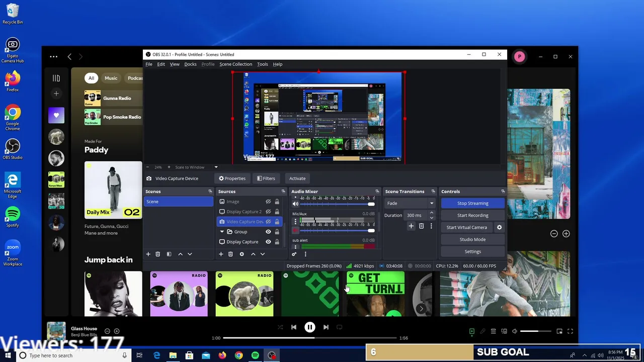Open the Tools menu in OBS

pyautogui.click(x=262, y=64)
